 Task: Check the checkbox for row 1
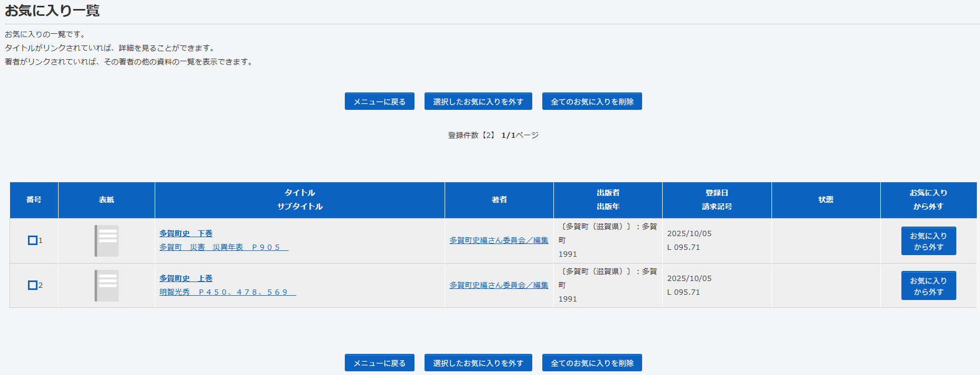click(x=33, y=240)
